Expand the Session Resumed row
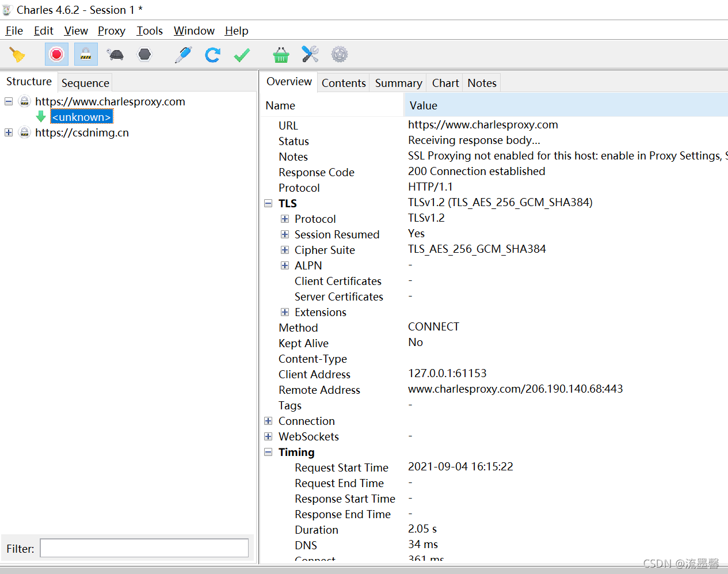This screenshot has height=574, width=728. coord(285,234)
